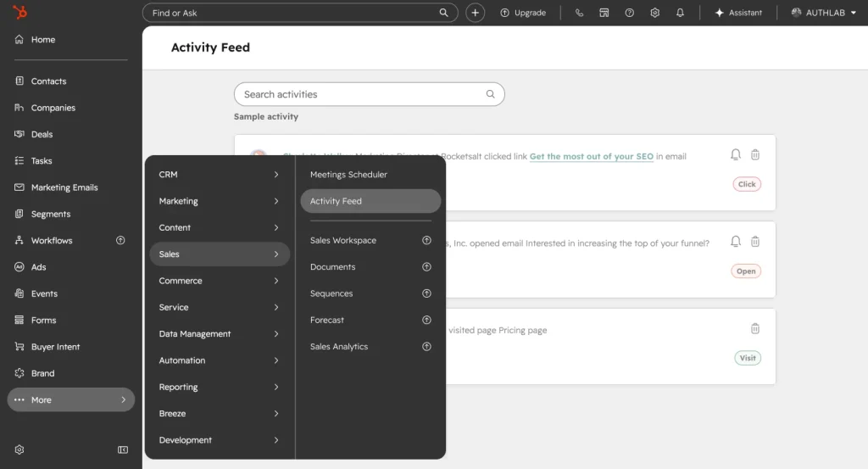This screenshot has width=868, height=469.
Task: Open Marketing Emails in sidebar
Action: tap(71, 187)
